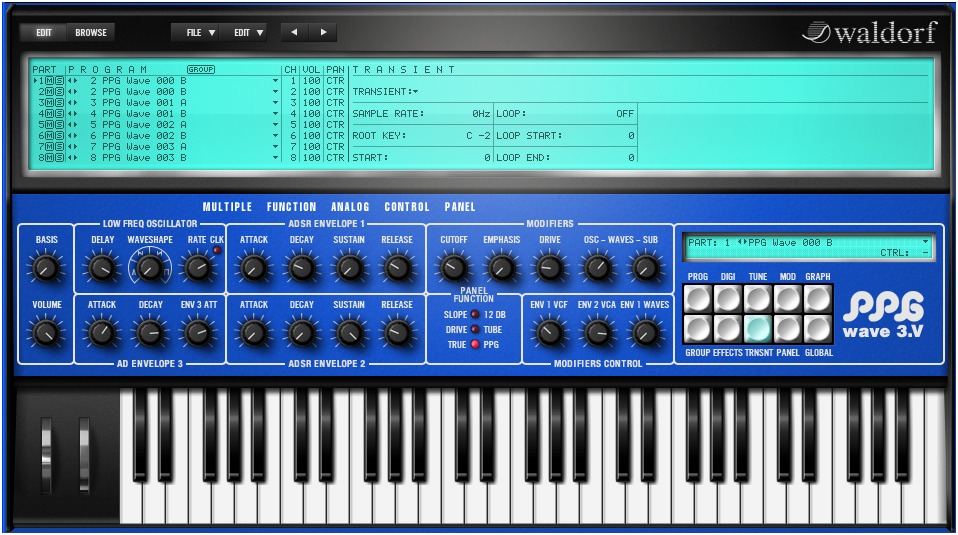Click the SAMPLE RATE value 0Hz

click(481, 114)
